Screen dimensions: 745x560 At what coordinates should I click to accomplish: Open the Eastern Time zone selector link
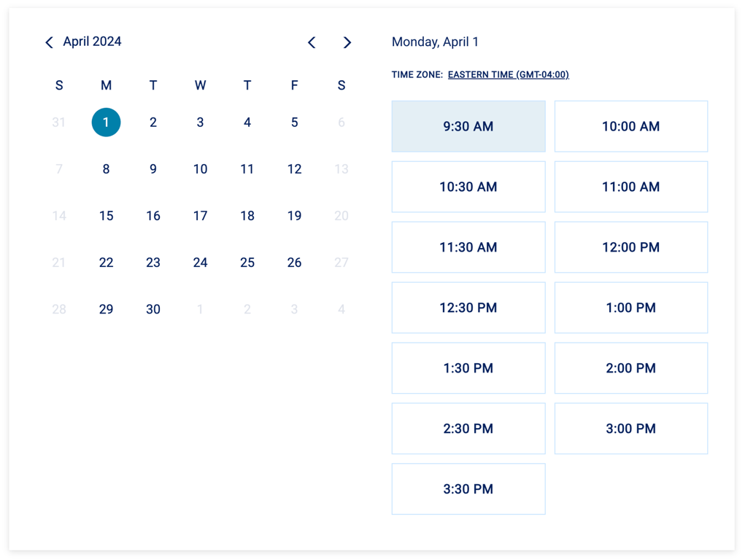point(508,74)
